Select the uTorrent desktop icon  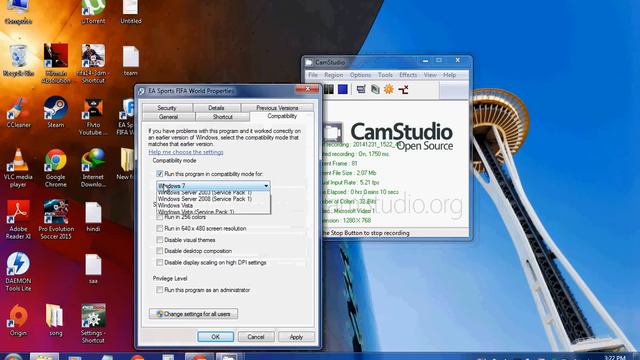click(93, 12)
